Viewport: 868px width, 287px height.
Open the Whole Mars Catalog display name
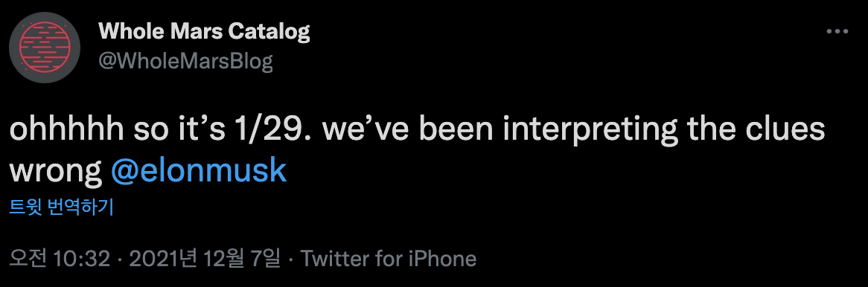204,32
